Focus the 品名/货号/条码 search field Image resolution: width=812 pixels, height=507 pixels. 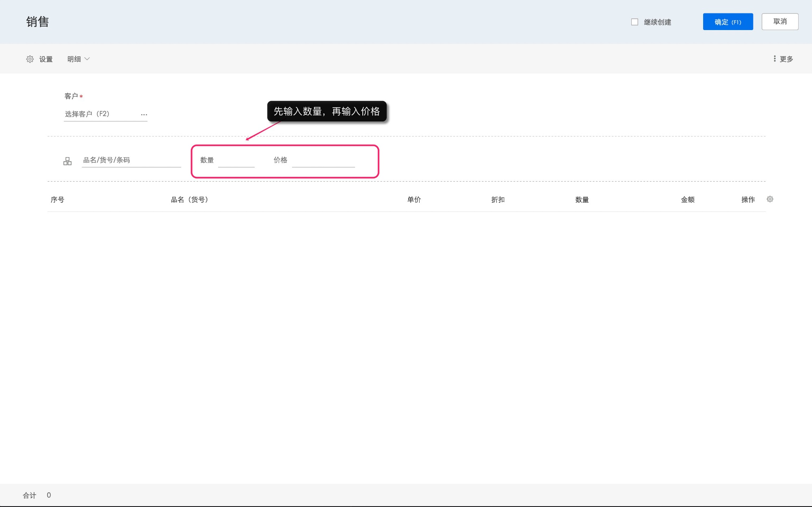(x=131, y=160)
